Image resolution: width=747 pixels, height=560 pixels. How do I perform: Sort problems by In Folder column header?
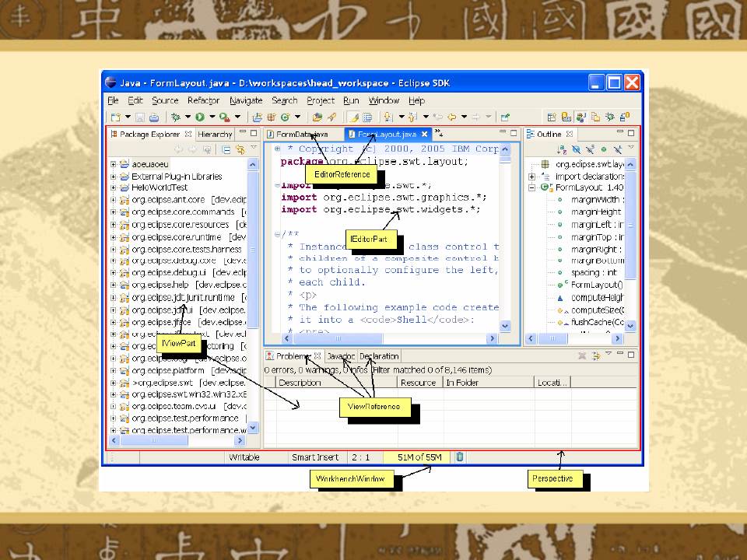point(489,383)
